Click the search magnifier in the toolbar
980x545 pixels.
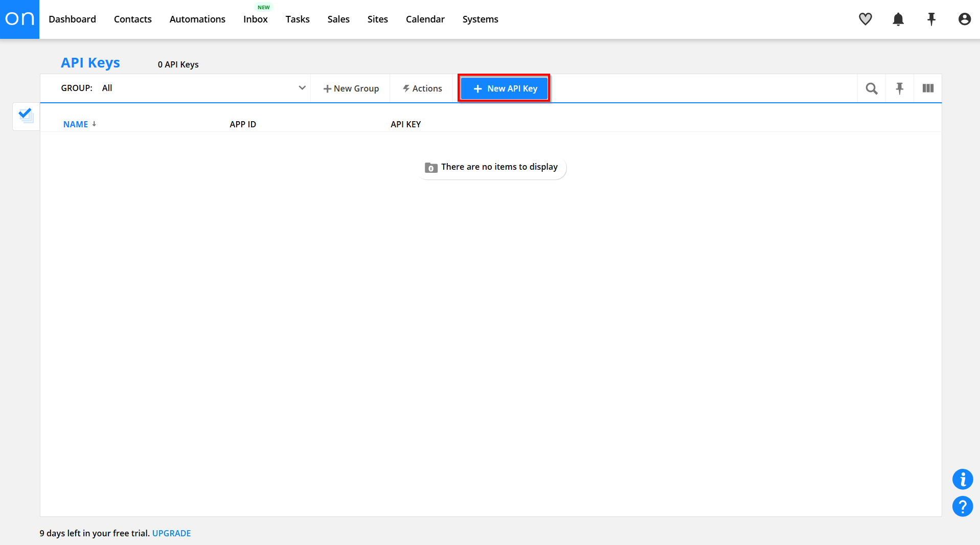tap(872, 88)
